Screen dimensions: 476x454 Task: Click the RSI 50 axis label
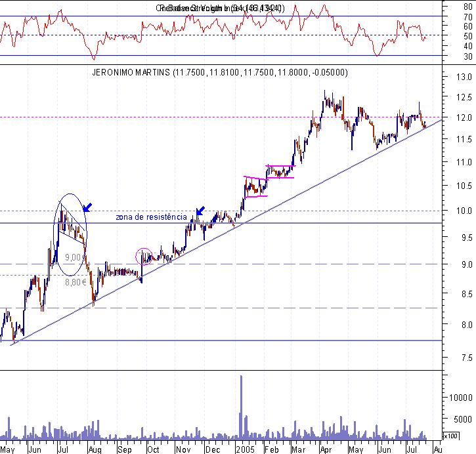[468, 36]
